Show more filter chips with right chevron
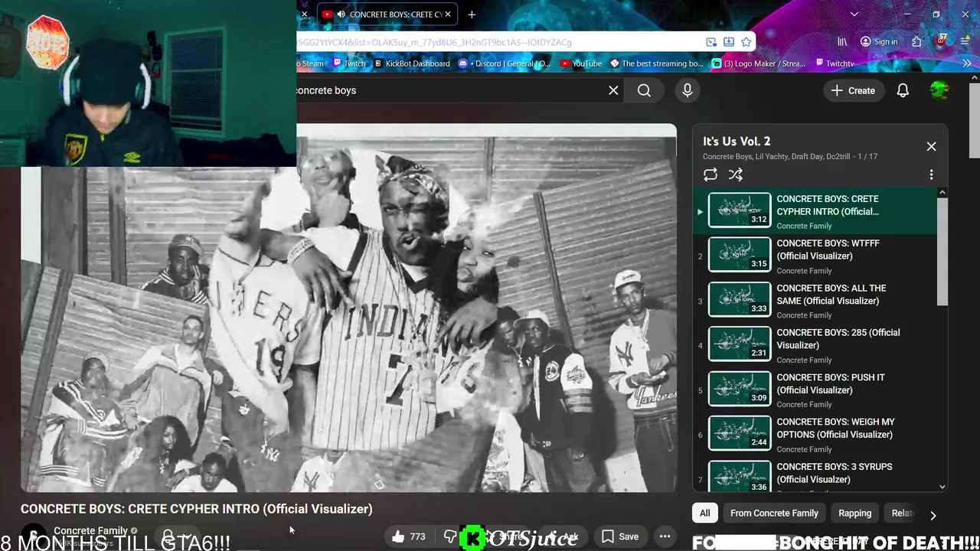The height and width of the screenshot is (551, 980). 933,515
